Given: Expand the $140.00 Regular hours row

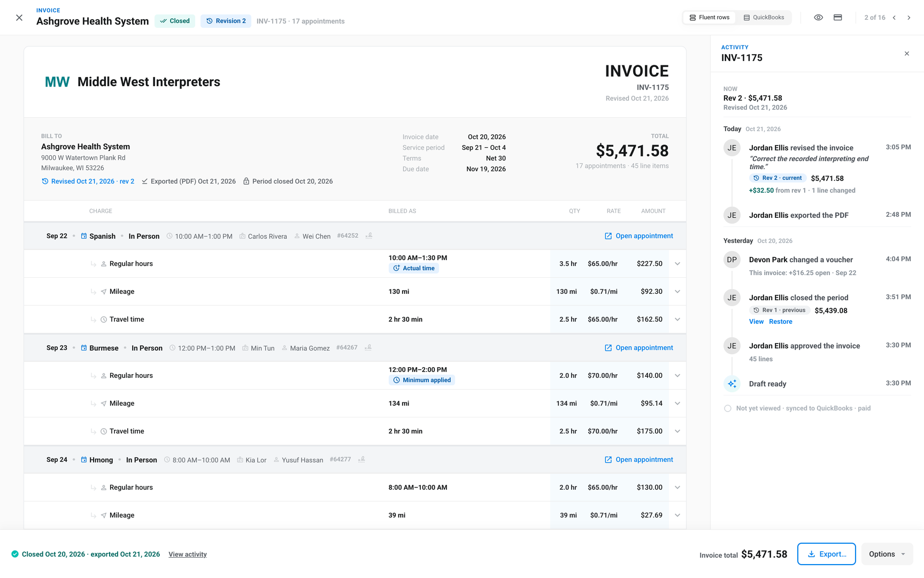Looking at the screenshot, I should point(677,376).
